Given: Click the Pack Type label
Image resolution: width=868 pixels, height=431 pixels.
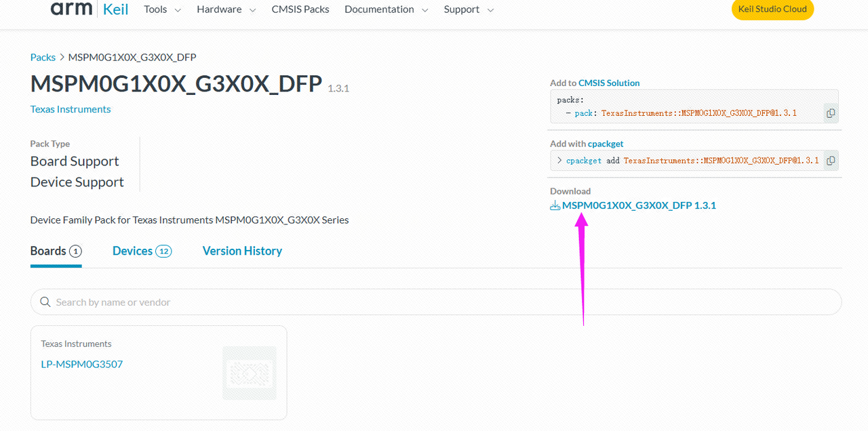Looking at the screenshot, I should [50, 144].
